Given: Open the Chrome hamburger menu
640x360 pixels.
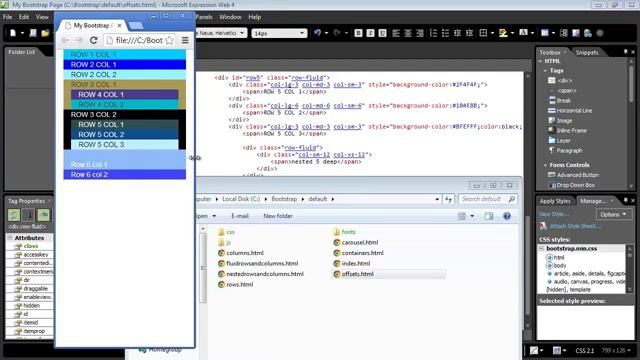Looking at the screenshot, I should click(185, 40).
